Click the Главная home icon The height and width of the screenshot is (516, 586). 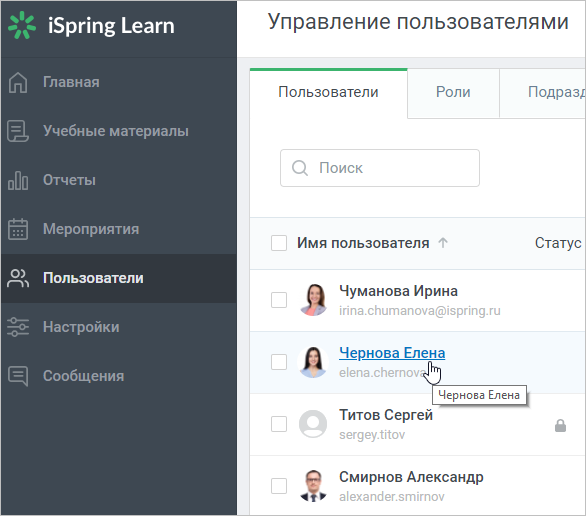[x=18, y=82]
